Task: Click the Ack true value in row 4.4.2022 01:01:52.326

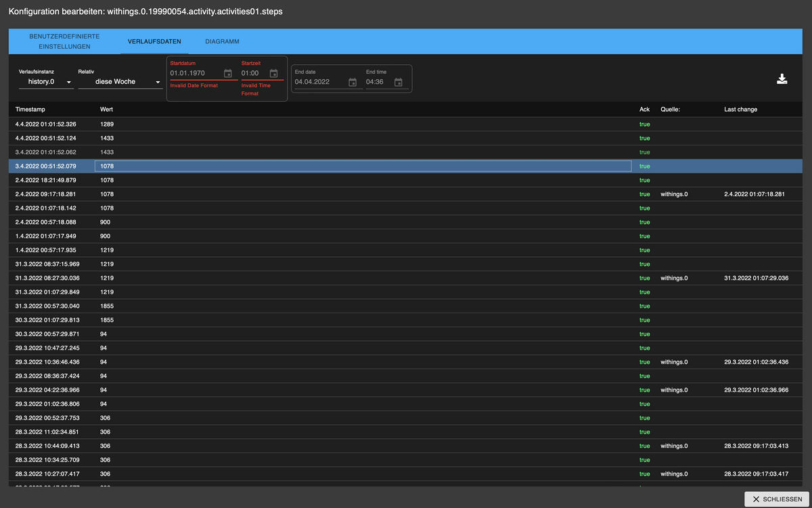Action: (644, 124)
